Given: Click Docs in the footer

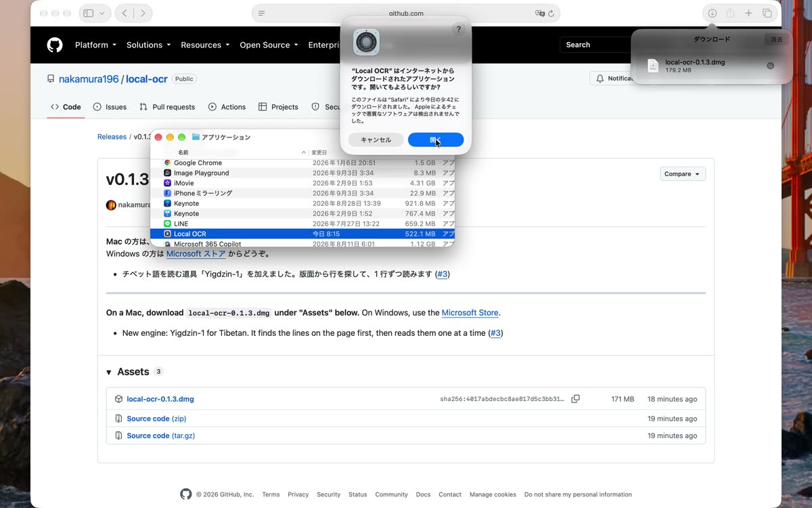Looking at the screenshot, I should (x=423, y=494).
